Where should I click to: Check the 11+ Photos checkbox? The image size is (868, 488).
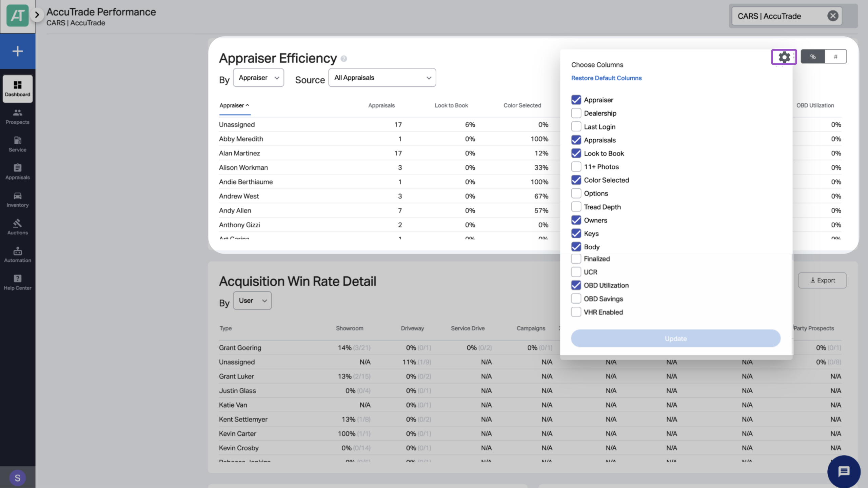click(x=576, y=167)
